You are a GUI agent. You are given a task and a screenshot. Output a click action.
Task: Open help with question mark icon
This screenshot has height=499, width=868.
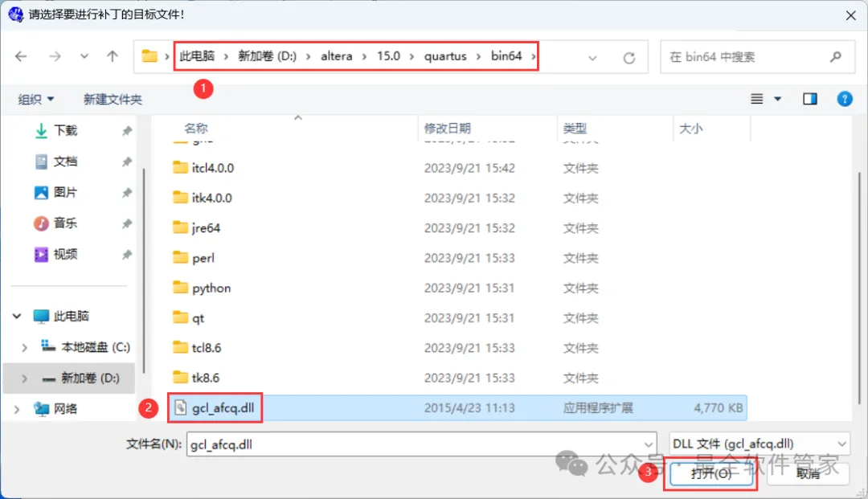click(x=845, y=99)
